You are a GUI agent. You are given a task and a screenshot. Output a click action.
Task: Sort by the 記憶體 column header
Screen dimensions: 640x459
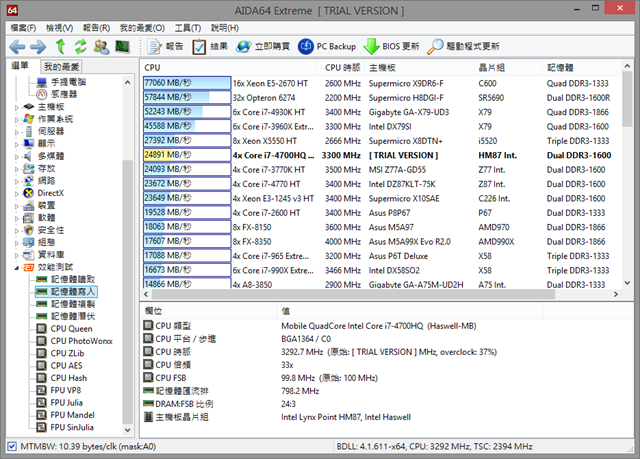click(581, 67)
